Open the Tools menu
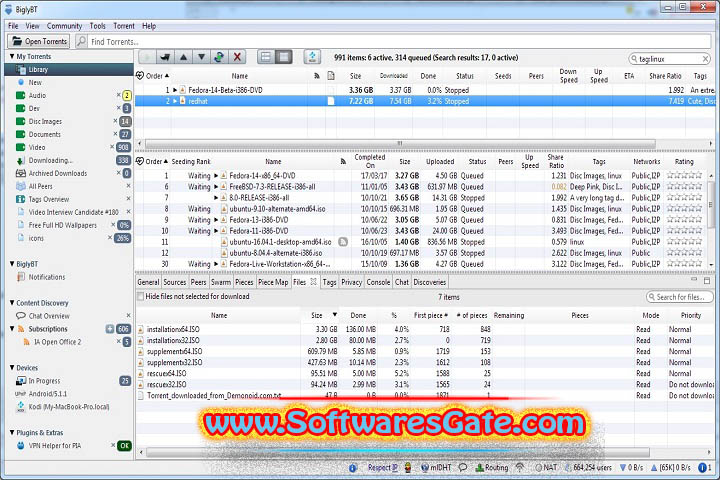The image size is (720, 480). click(x=97, y=26)
